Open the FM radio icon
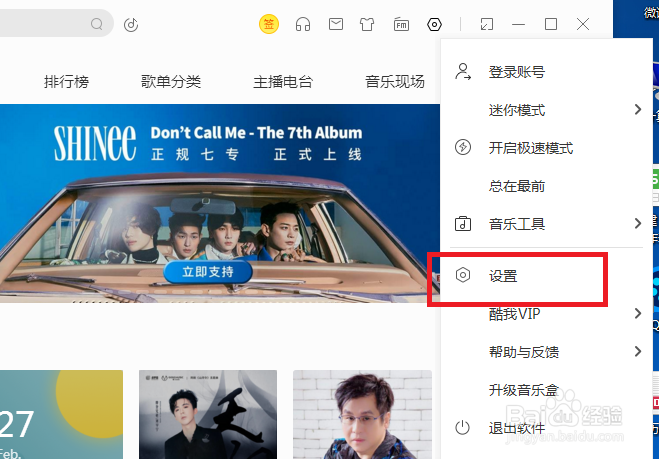This screenshot has width=659, height=459. 401,24
